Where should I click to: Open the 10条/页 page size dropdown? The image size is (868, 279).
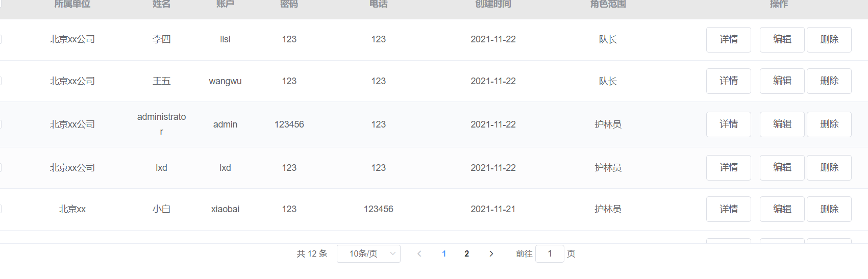(x=368, y=253)
